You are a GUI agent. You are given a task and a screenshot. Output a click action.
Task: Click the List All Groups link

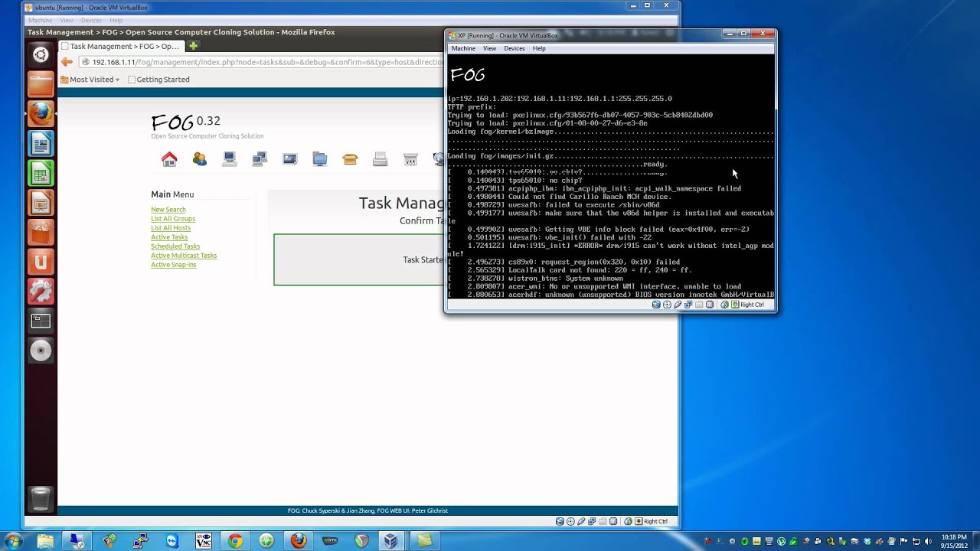173,219
